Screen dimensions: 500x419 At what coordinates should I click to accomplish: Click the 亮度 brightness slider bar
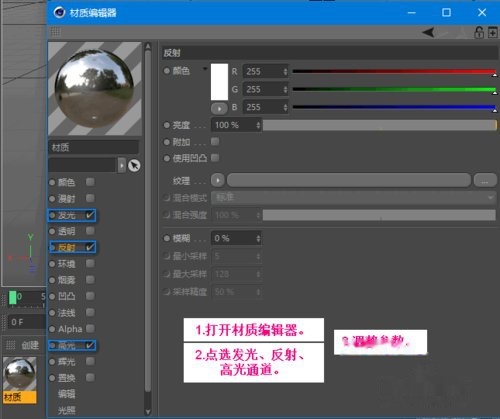coord(380,125)
